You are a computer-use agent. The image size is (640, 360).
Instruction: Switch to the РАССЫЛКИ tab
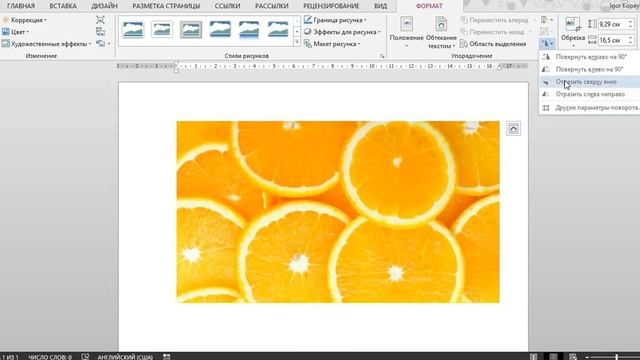pyautogui.click(x=271, y=6)
